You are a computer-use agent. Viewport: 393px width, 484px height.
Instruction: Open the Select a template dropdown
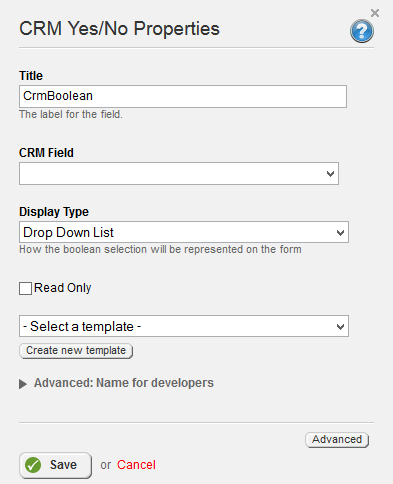[184, 326]
